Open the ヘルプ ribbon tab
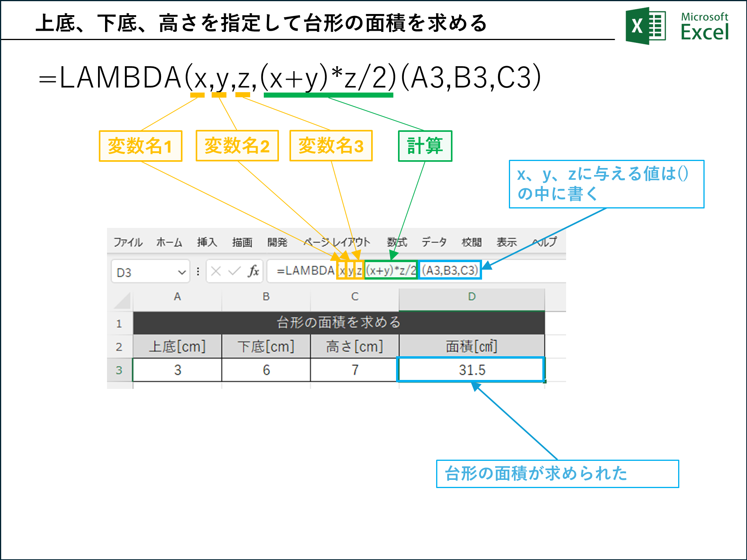 pyautogui.click(x=544, y=242)
